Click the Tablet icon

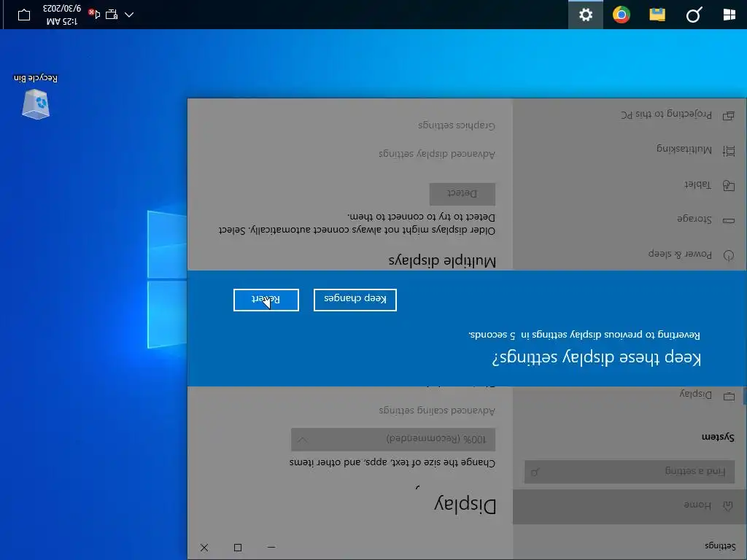pos(729,186)
